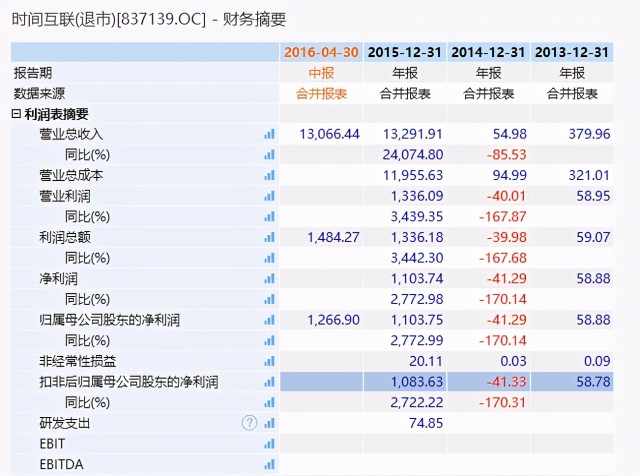640x476 pixels.
Task: Click the value 1,266.90
Action: coord(333,320)
